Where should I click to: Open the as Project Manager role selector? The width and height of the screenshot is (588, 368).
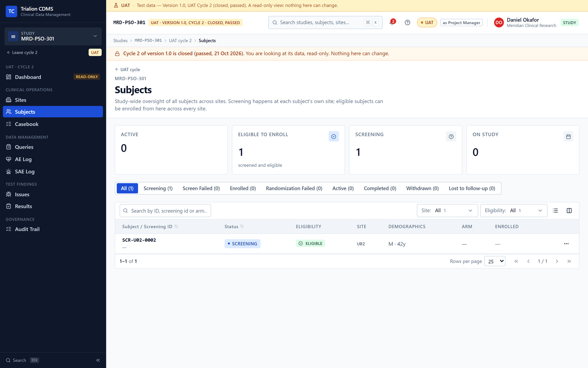[x=461, y=23]
